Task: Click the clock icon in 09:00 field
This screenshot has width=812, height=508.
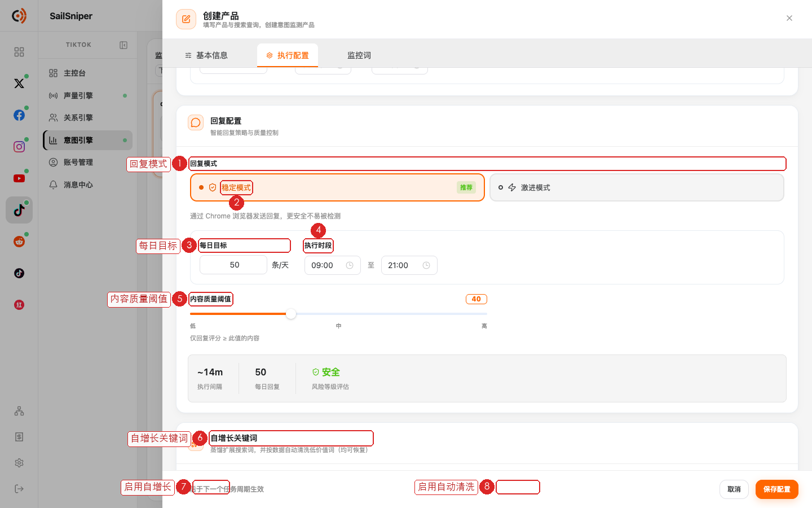Action: [x=350, y=265]
